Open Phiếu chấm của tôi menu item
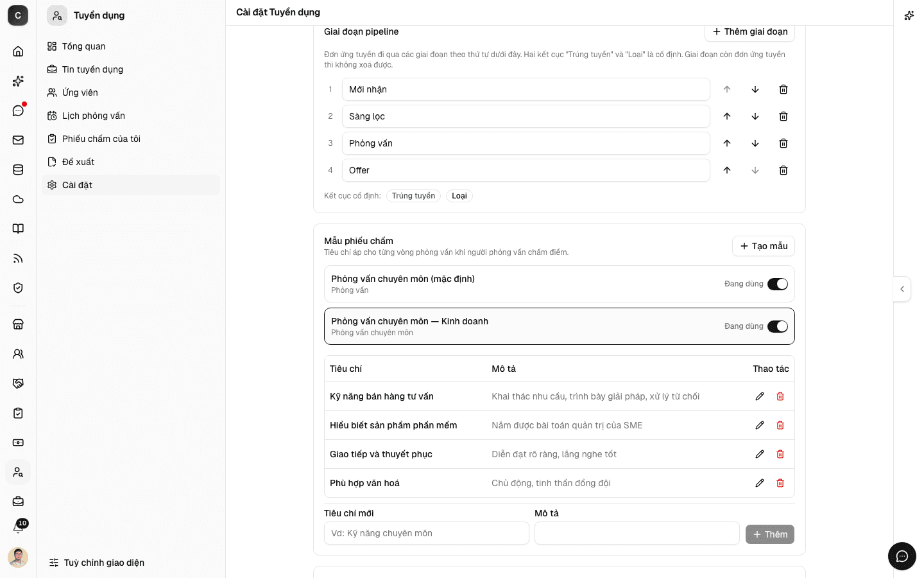This screenshot has height=578, width=924. 131,139
